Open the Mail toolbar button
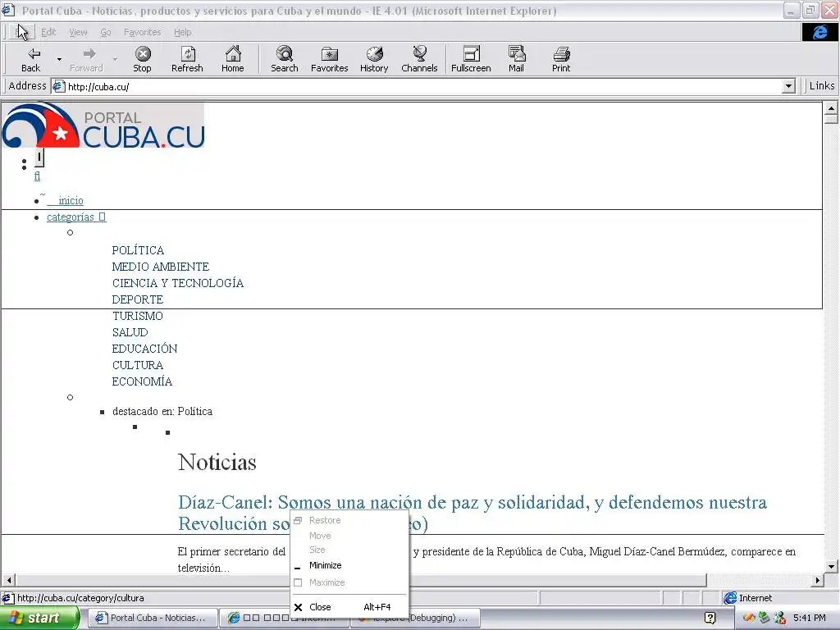This screenshot has height=630, width=840. click(x=517, y=59)
